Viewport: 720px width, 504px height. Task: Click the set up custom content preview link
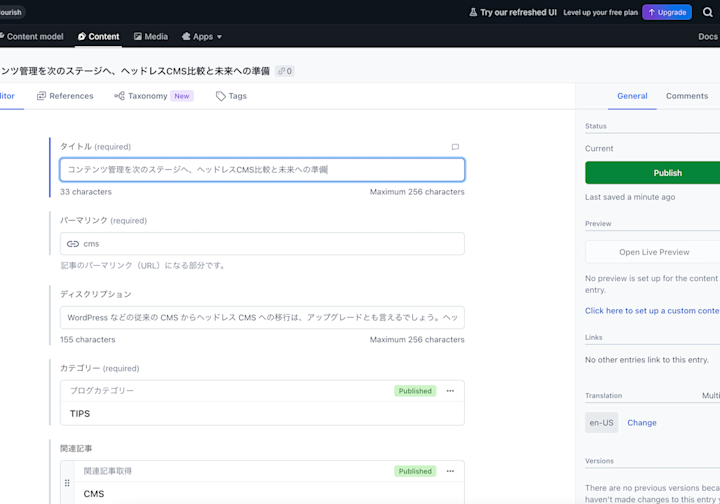coord(652,311)
